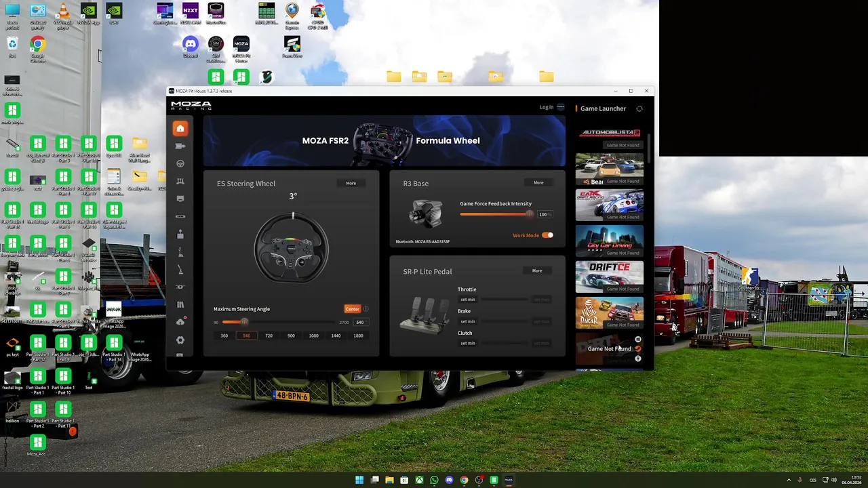Open the dashboard display sidebar icon
868x488 pixels.
click(x=180, y=199)
